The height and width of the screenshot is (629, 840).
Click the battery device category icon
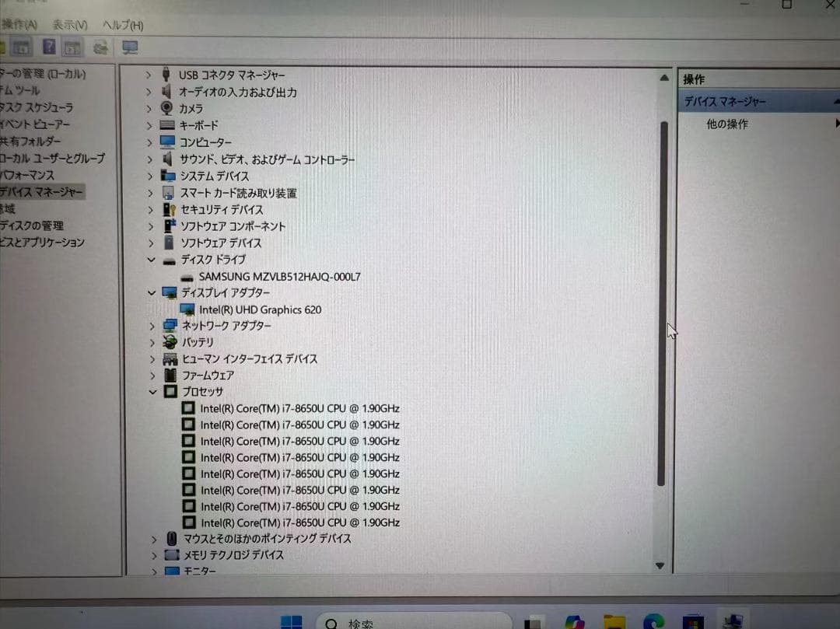click(x=169, y=342)
